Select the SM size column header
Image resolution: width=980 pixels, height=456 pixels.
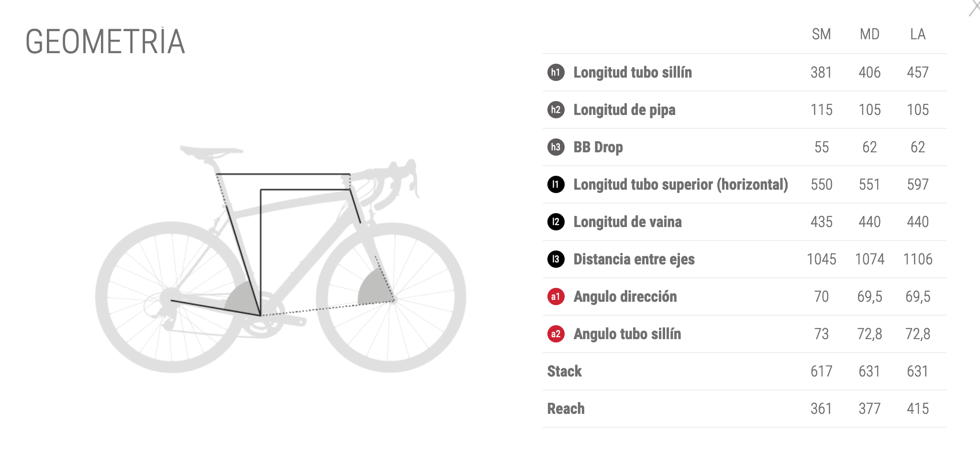tap(821, 34)
